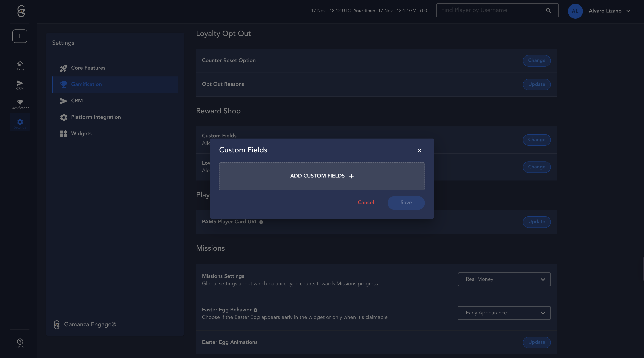644x358 pixels.
Task: Close the Custom Fields dialog
Action: point(419,150)
